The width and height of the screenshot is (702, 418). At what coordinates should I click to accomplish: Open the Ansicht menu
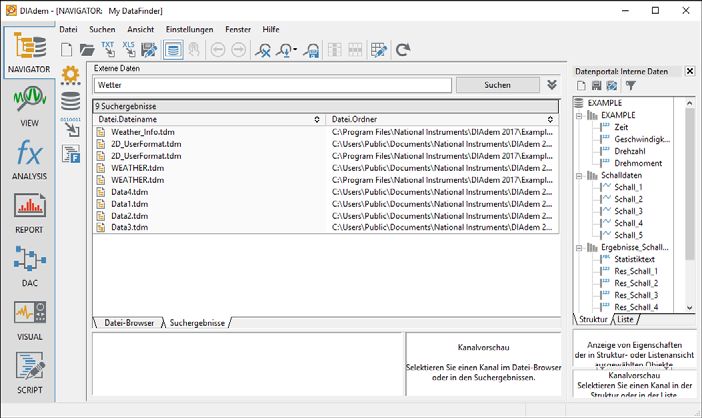click(x=141, y=30)
